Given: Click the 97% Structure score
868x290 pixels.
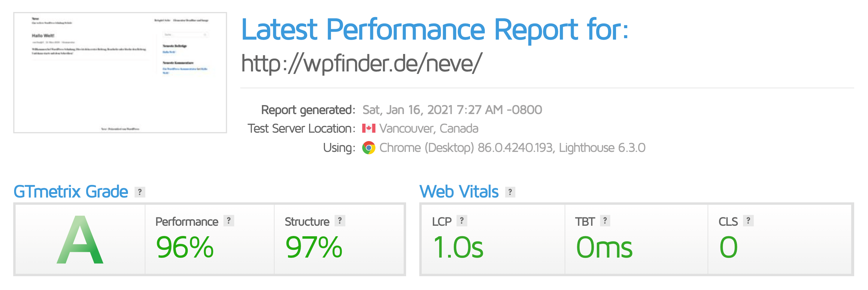Looking at the screenshot, I should (x=314, y=247).
